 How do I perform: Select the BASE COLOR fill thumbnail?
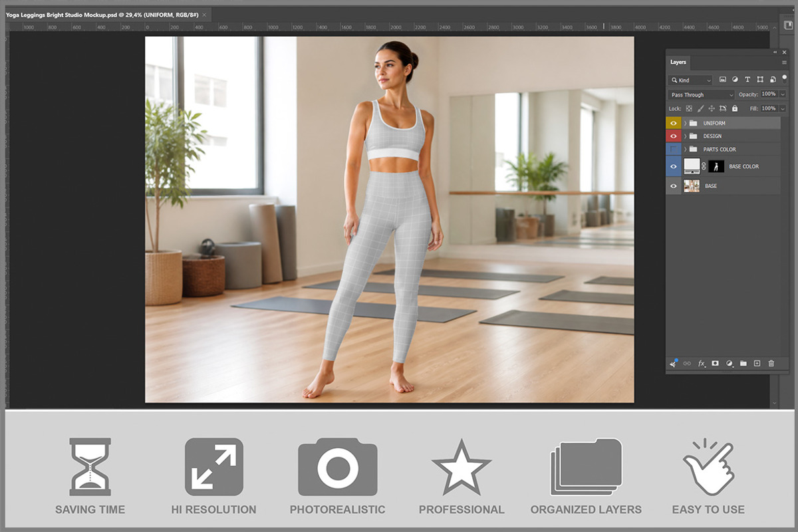pyautogui.click(x=692, y=166)
